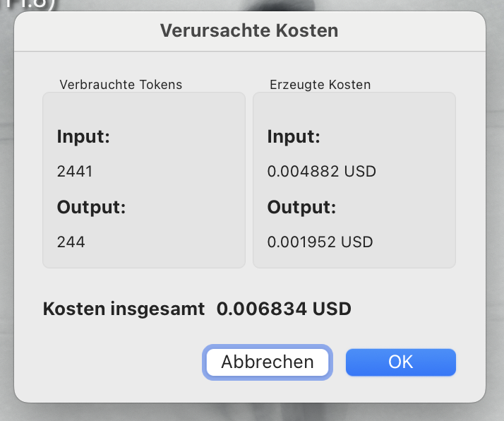Image resolution: width=504 pixels, height=421 pixels.
Task: Click the output cost 0.001952 USD
Action: [320, 242]
